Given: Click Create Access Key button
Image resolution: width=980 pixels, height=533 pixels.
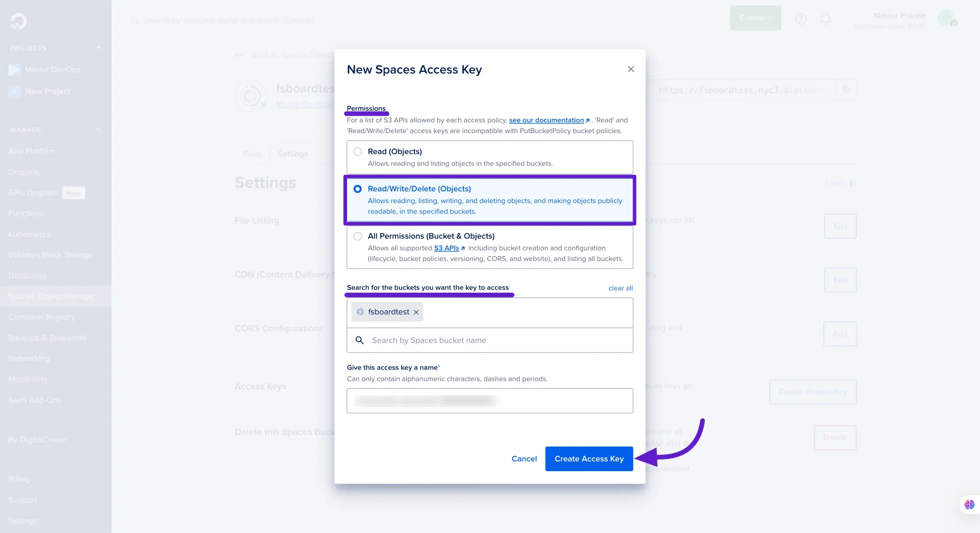Looking at the screenshot, I should tap(589, 458).
